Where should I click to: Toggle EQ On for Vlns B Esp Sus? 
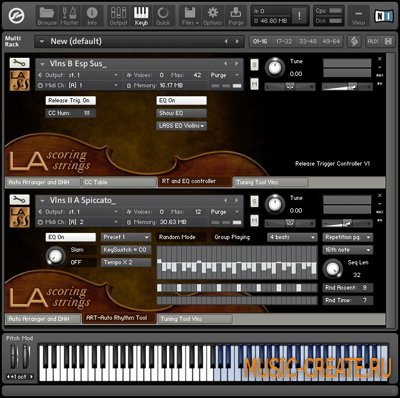pos(182,100)
